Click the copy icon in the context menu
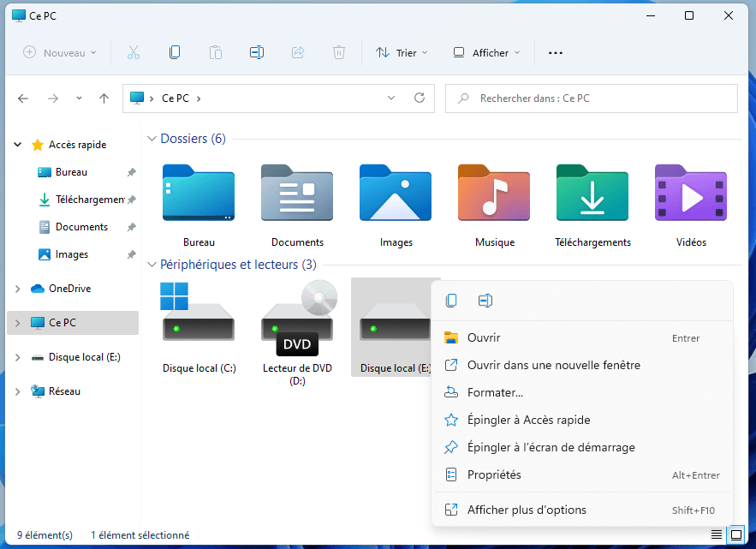Viewport: 756px width, 549px height. [x=451, y=301]
